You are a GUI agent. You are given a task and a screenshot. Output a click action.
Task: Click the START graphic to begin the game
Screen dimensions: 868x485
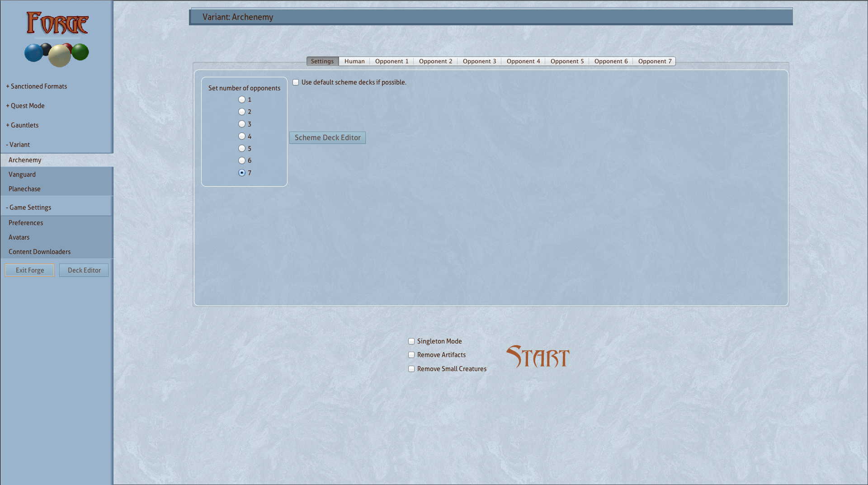(x=538, y=357)
